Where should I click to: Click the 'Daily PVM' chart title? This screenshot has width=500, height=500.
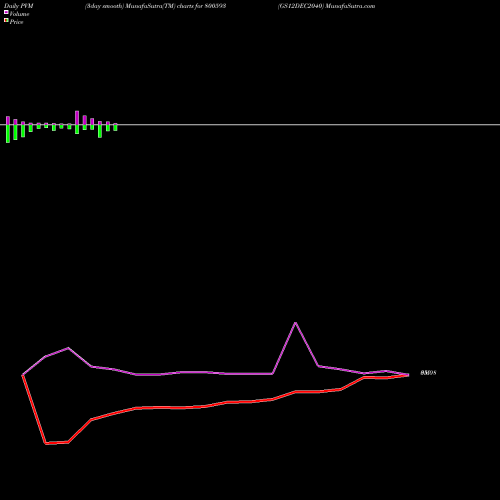tap(19, 6)
